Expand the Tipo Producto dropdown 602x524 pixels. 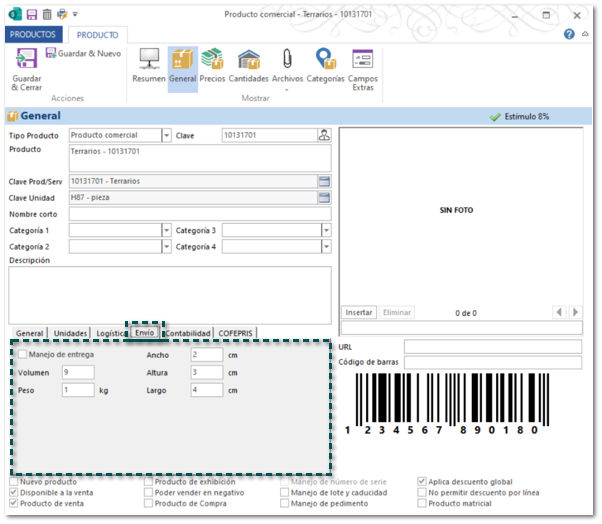click(166, 135)
